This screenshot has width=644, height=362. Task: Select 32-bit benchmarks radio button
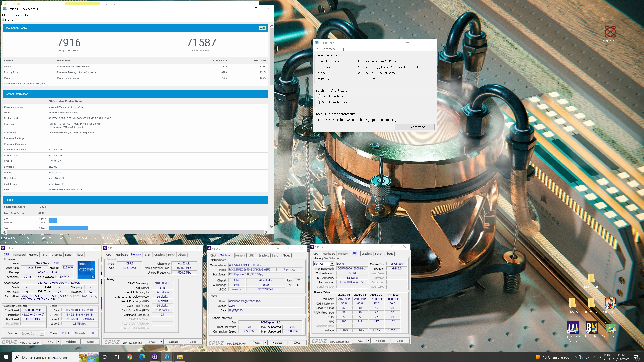(319, 96)
